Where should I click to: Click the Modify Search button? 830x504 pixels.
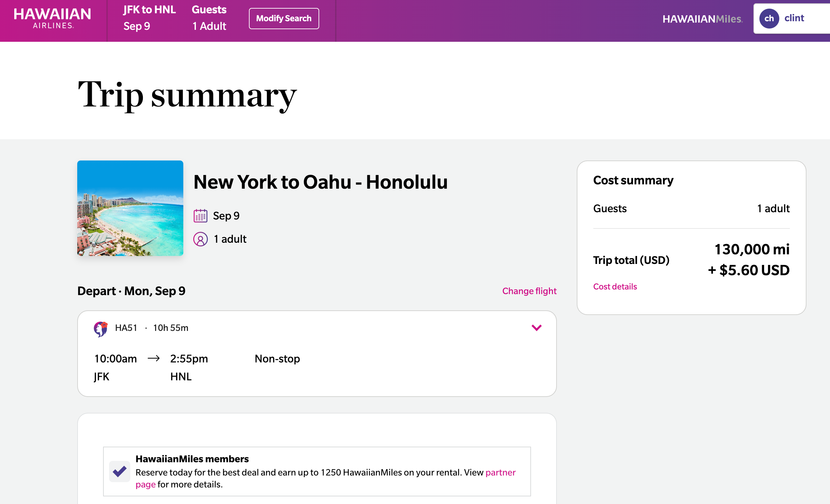284,18
